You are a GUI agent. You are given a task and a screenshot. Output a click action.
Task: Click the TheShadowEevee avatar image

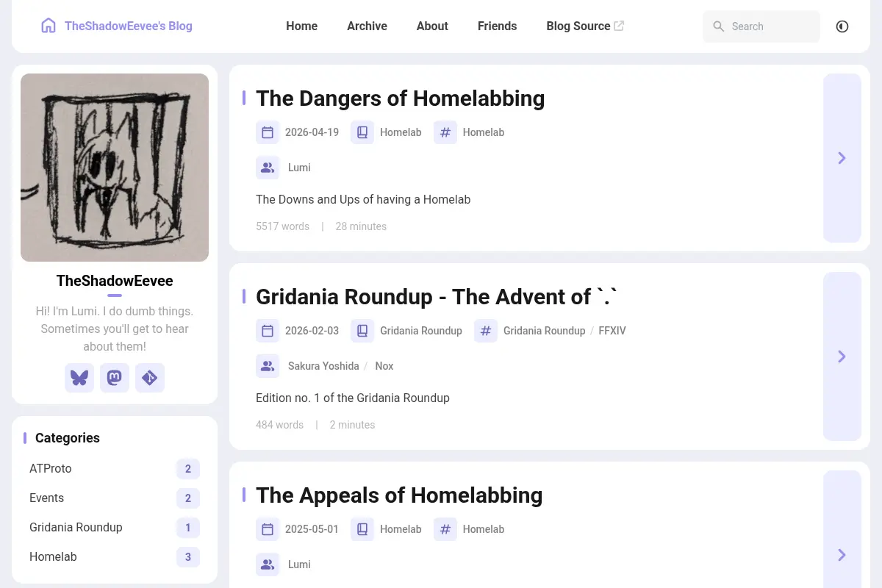pyautogui.click(x=115, y=168)
